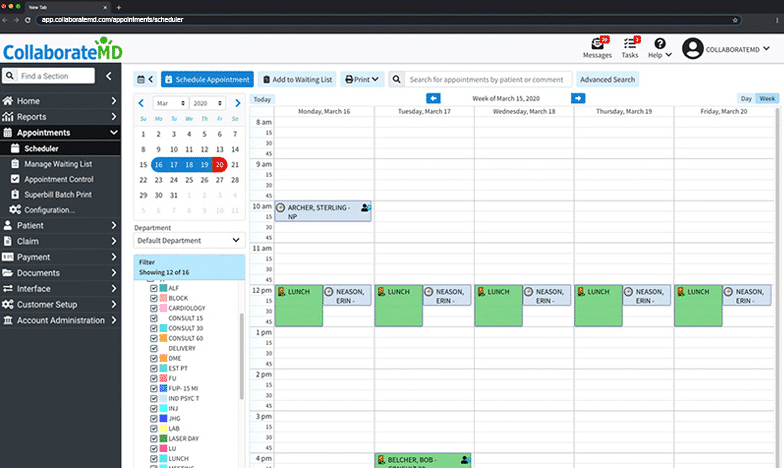Select March 23 in the mini calendar
The width and height of the screenshot is (784, 468).
tap(158, 180)
